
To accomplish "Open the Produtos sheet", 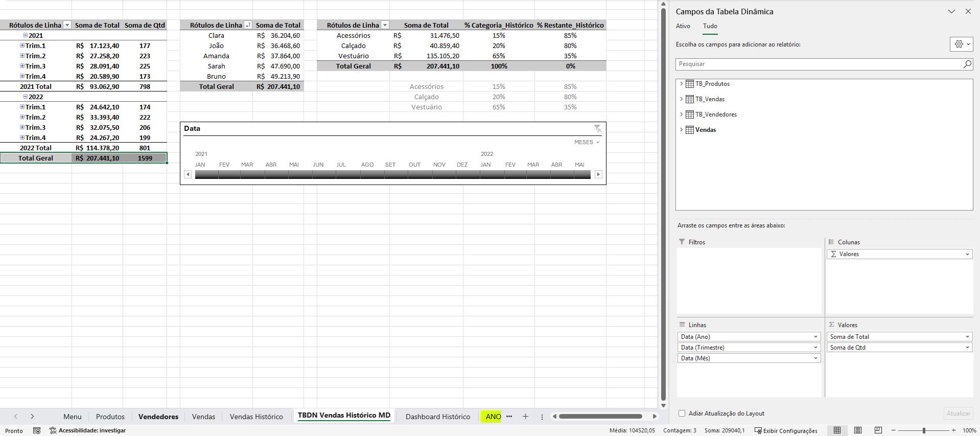I will [110, 417].
